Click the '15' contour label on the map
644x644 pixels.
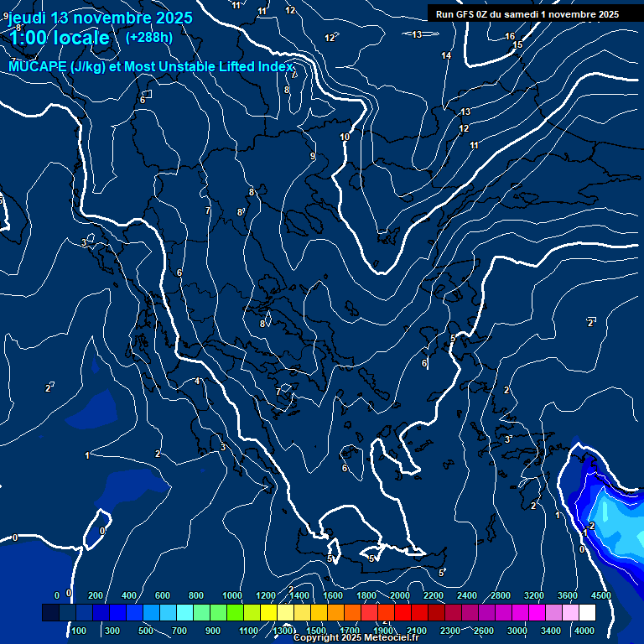pyautogui.click(x=517, y=44)
